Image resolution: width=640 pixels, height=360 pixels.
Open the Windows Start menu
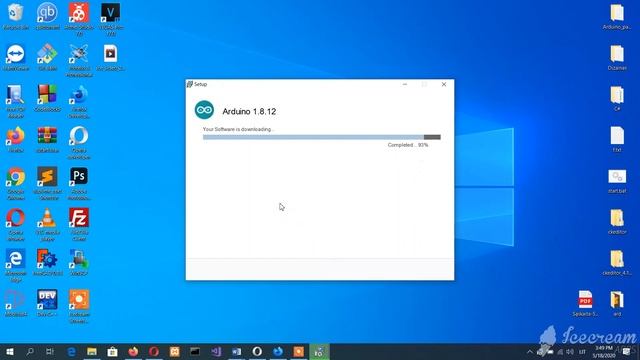(10, 351)
